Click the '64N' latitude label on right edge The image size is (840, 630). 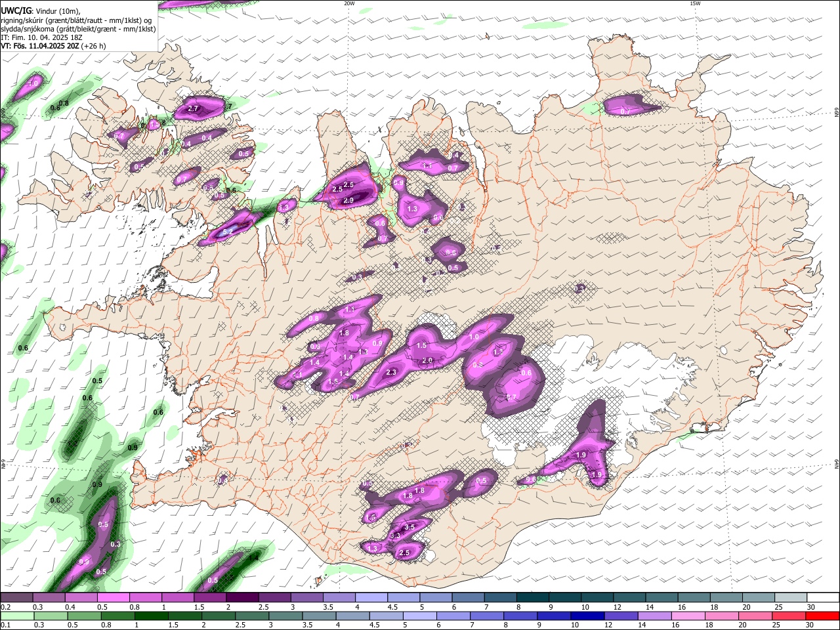[x=837, y=464]
